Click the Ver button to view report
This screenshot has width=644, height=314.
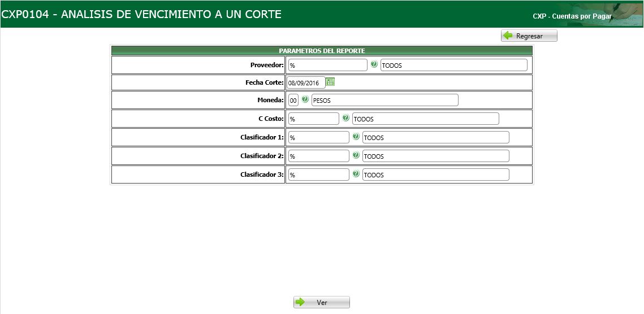[x=322, y=302]
